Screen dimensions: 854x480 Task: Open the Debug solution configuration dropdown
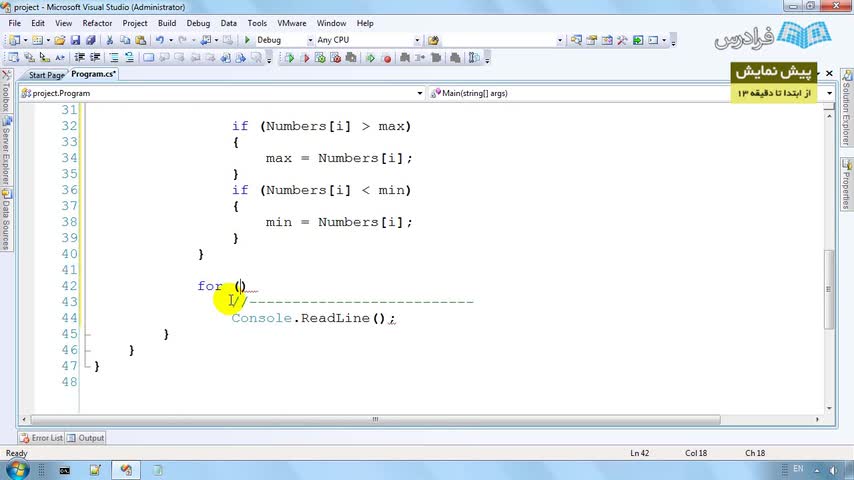pos(310,40)
